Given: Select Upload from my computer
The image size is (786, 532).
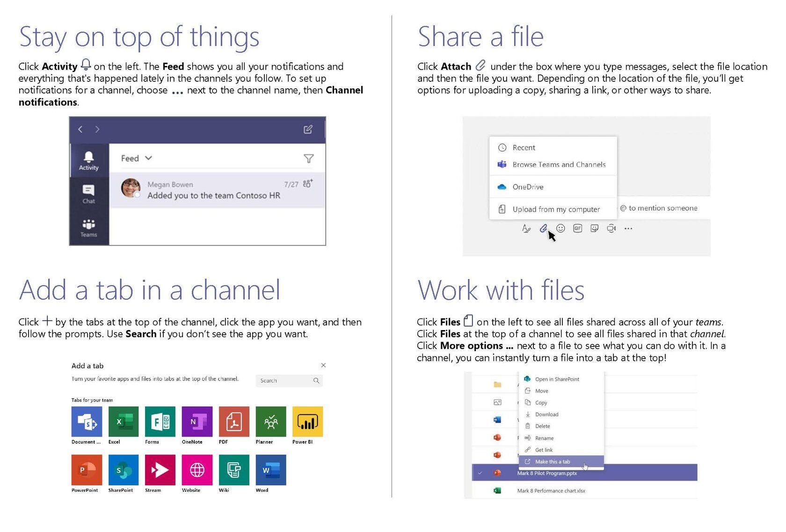Looking at the screenshot, I should coord(556,209).
